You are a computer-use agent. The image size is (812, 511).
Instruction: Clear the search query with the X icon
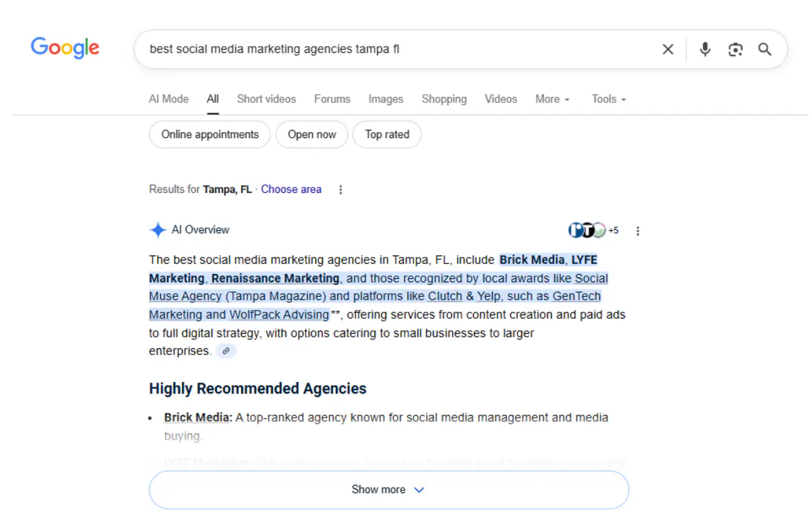pos(667,49)
